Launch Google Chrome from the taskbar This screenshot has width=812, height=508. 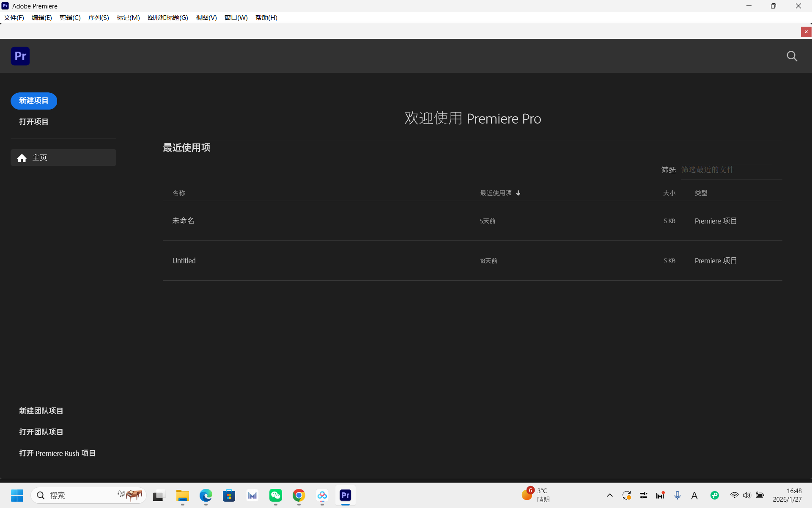coord(299,495)
